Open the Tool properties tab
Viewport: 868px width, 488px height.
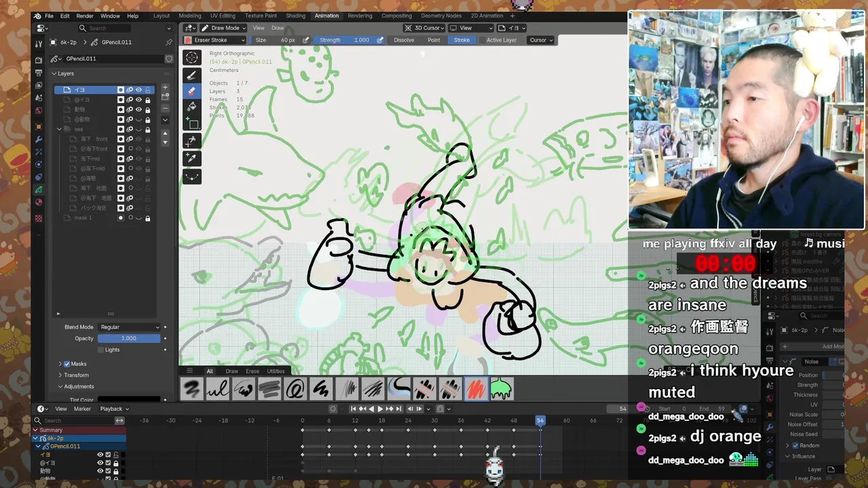tap(39, 43)
